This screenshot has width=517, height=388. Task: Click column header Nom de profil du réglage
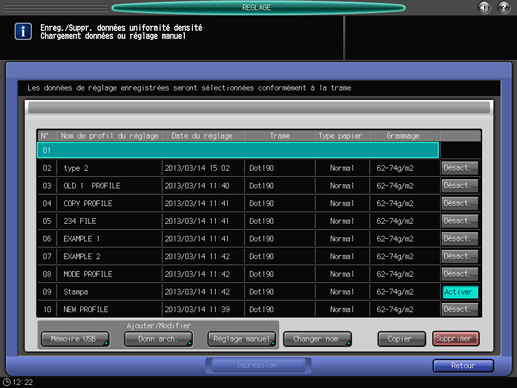[109, 136]
